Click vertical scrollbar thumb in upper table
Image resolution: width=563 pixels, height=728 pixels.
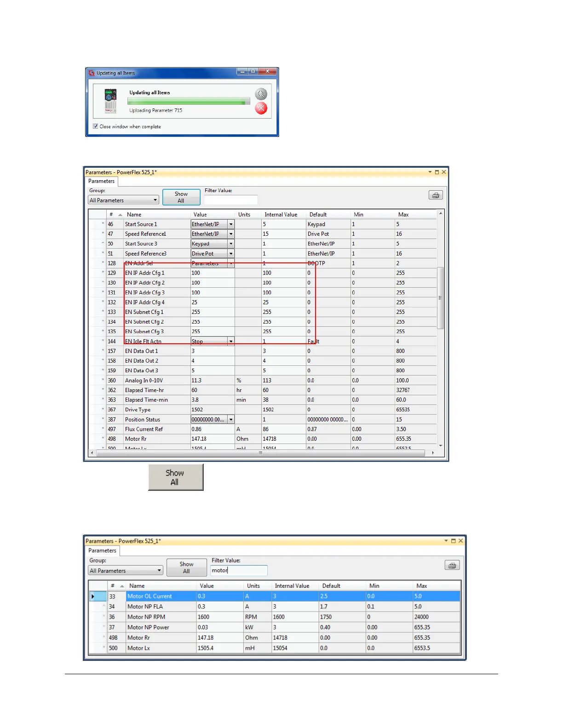tap(441, 298)
